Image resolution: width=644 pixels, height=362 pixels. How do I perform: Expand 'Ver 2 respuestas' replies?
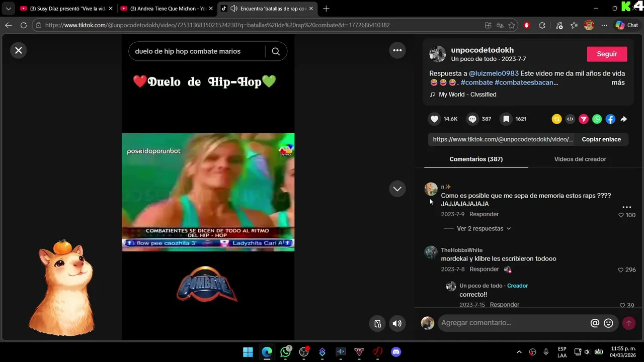tap(484, 228)
